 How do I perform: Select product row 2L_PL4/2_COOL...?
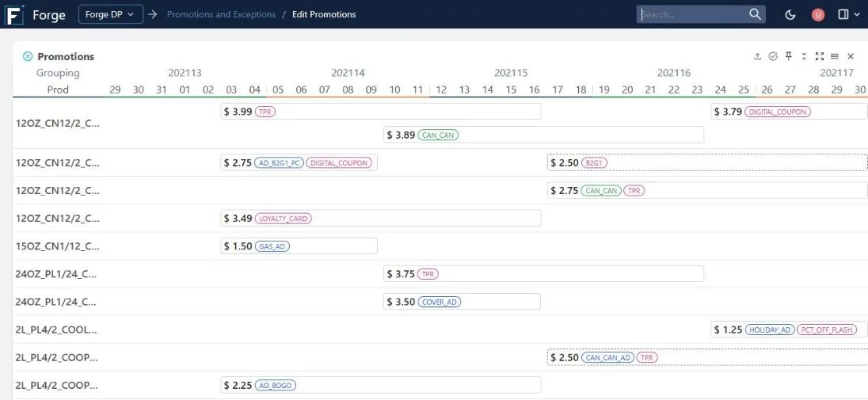(x=56, y=330)
